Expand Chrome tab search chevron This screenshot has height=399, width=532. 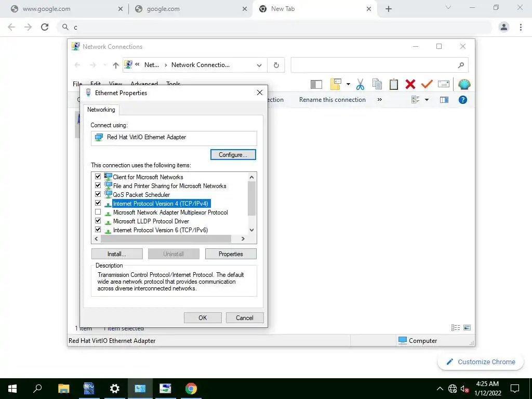pos(448,7)
